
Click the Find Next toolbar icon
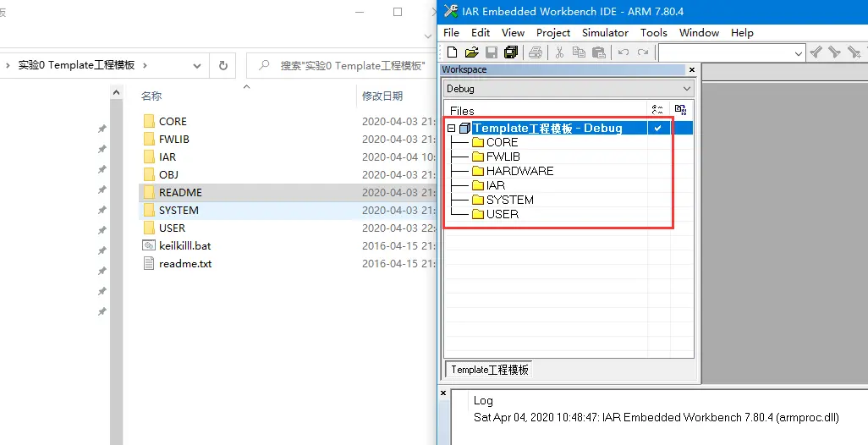pyautogui.click(x=835, y=52)
